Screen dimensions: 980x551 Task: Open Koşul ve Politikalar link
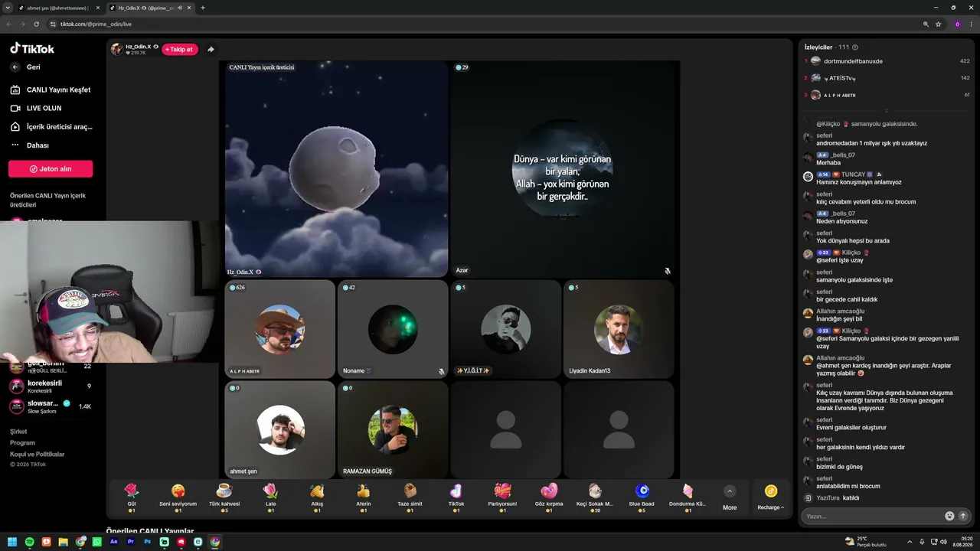(x=38, y=455)
